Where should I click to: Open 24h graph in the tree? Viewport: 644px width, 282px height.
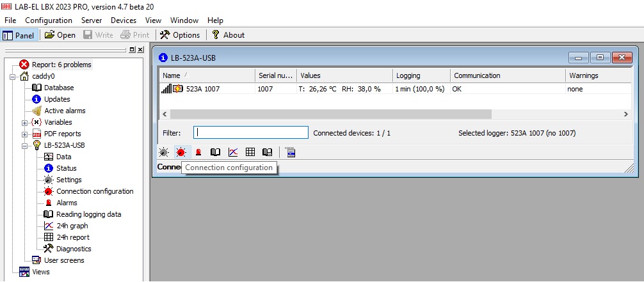pos(72,225)
